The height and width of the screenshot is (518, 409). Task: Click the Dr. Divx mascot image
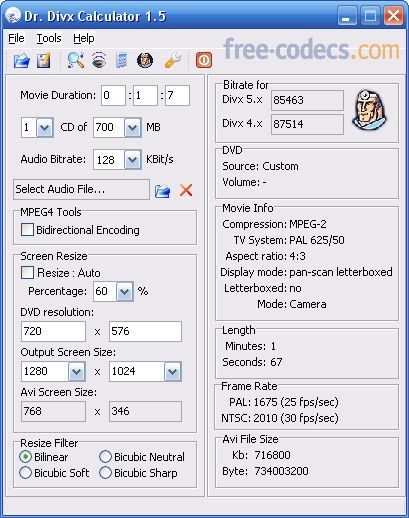coord(369,111)
